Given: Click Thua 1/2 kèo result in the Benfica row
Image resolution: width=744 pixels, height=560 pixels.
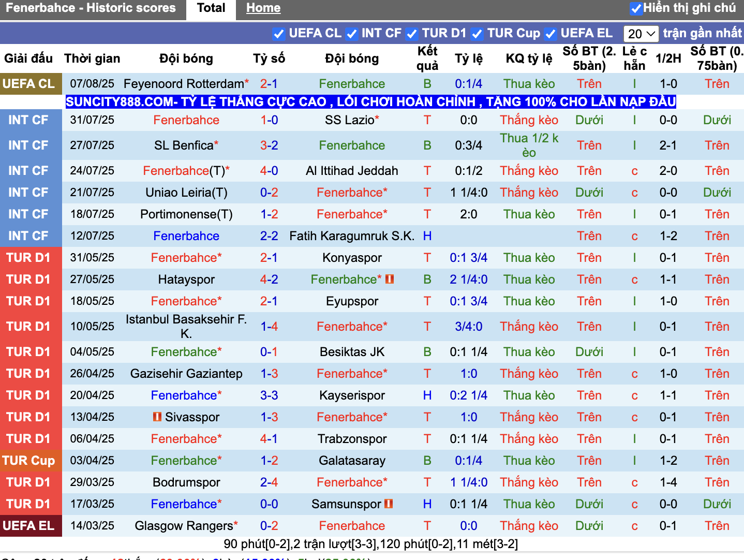Looking at the screenshot, I should point(529,145).
